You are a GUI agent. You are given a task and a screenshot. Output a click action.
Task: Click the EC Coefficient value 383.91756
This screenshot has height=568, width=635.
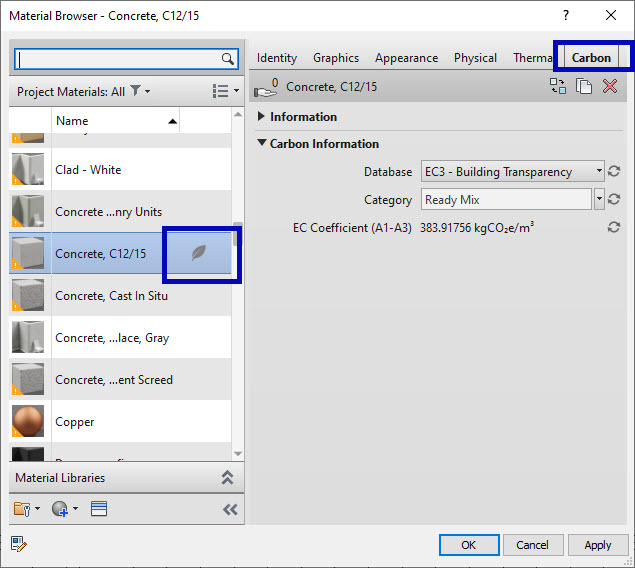[445, 228]
